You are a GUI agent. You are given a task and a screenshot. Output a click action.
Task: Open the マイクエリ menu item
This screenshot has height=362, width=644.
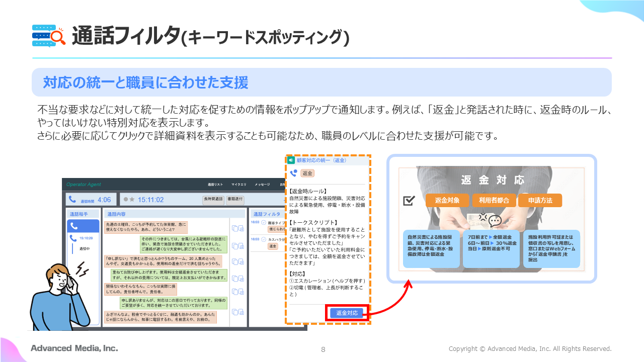pos(238,185)
